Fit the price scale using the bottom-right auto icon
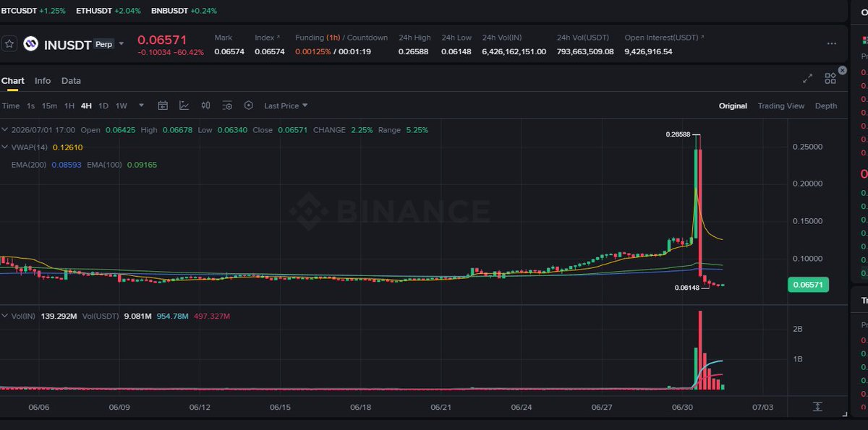The width and height of the screenshot is (868, 430). pos(817,407)
